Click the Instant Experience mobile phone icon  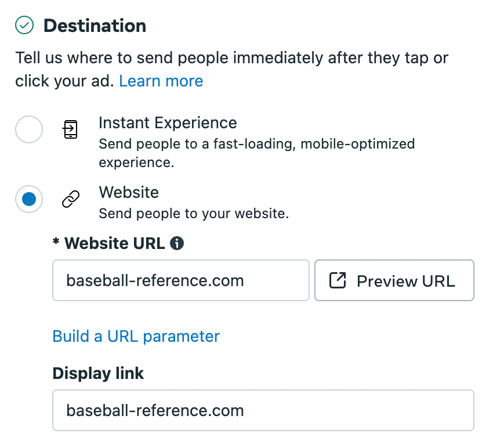70,129
